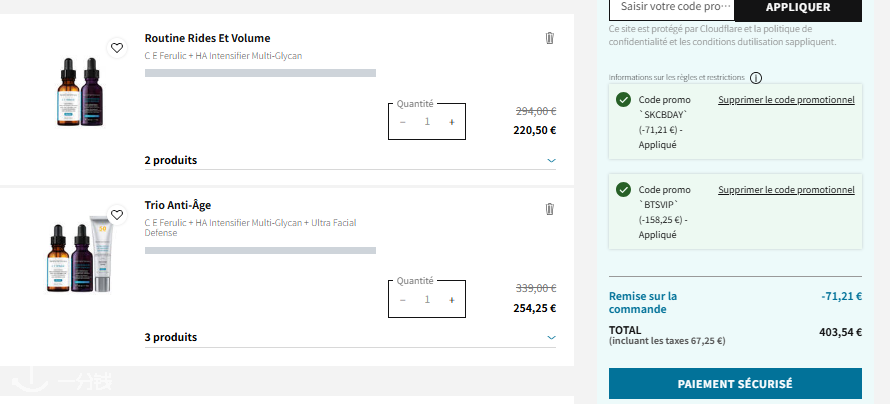Decrease quantity of Routine Rides Et Volume
Viewport: 890px width, 404px height.
[402, 122]
